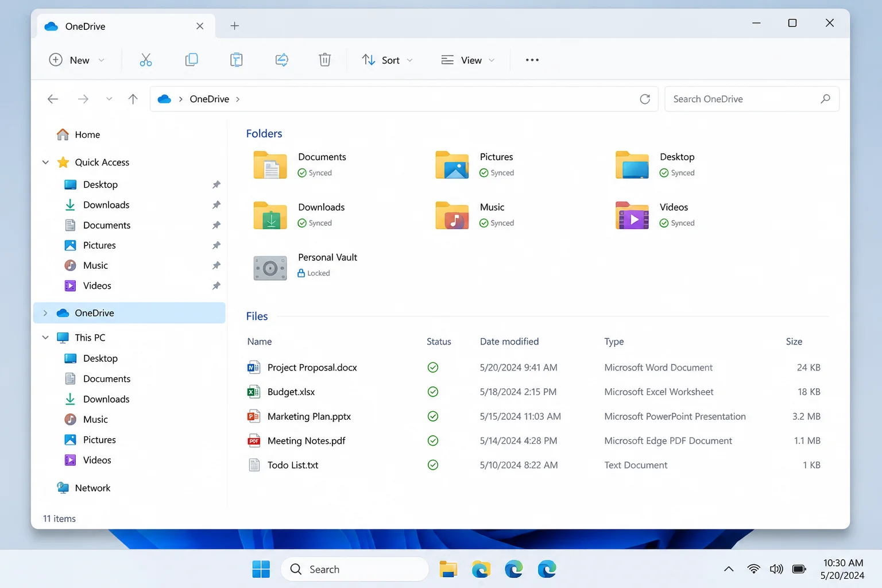The height and width of the screenshot is (588, 882).
Task: Go back with the left arrow
Action: coord(53,99)
